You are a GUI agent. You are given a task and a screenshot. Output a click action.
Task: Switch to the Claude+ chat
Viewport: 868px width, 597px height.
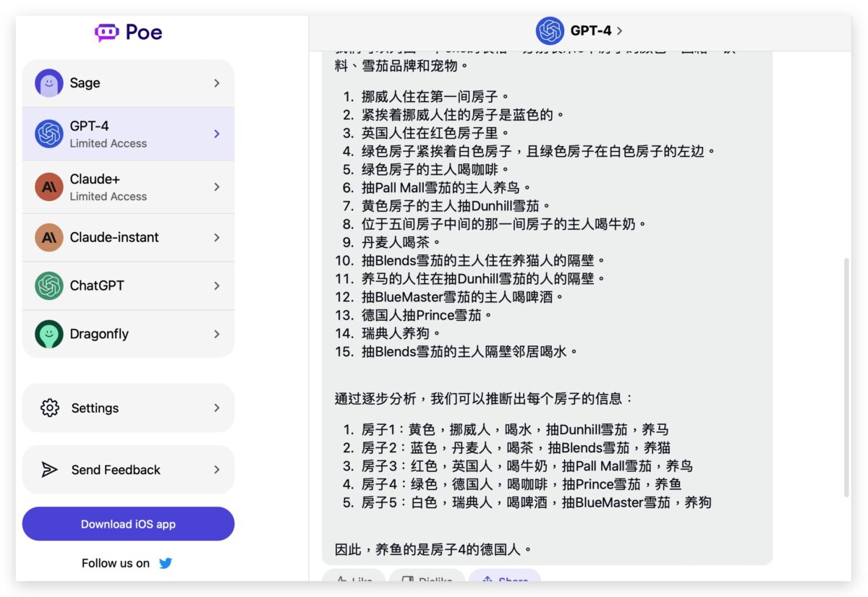click(x=128, y=186)
